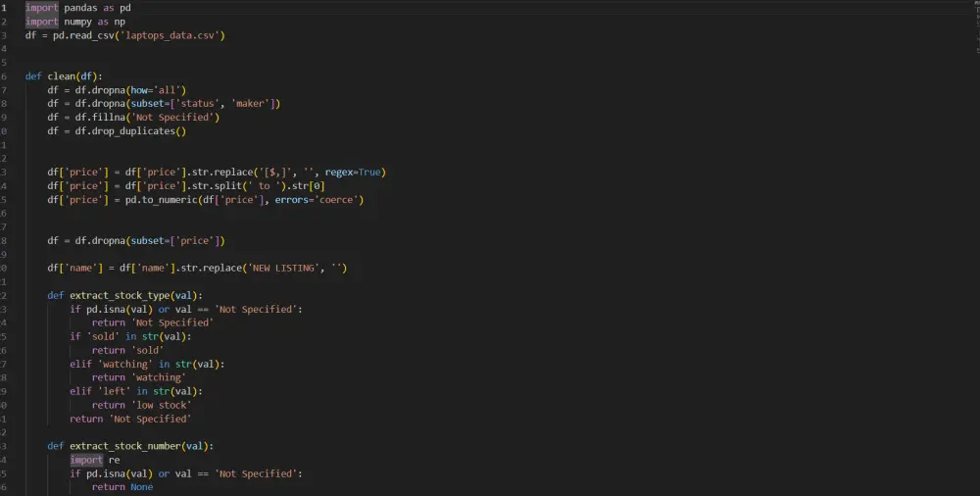Screen dimensions: 980x496
Task: Click the subset=['status', 'maker'] argument
Action: [x=203, y=104]
